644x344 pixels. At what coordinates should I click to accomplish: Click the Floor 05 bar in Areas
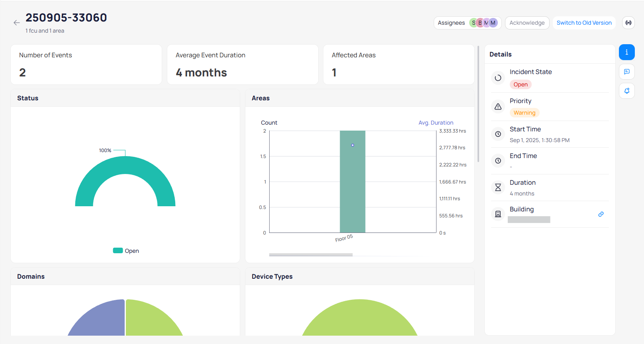click(352, 187)
